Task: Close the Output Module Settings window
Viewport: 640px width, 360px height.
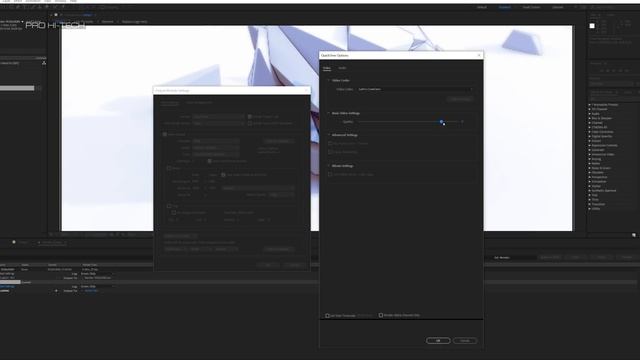Action: (x=306, y=91)
